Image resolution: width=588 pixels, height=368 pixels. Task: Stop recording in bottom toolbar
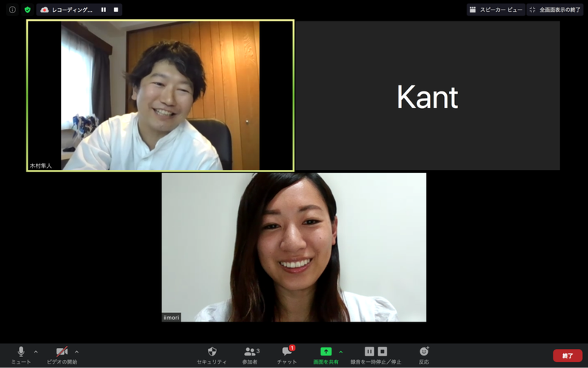point(382,352)
